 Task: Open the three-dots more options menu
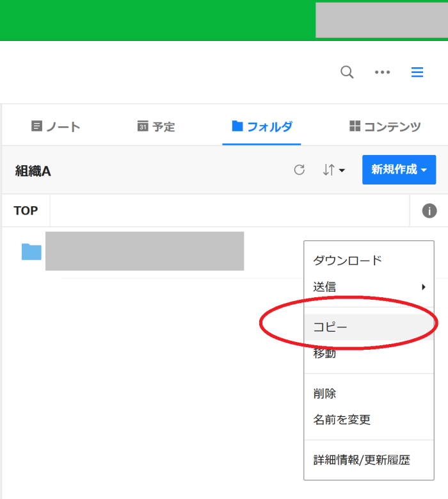[382, 72]
